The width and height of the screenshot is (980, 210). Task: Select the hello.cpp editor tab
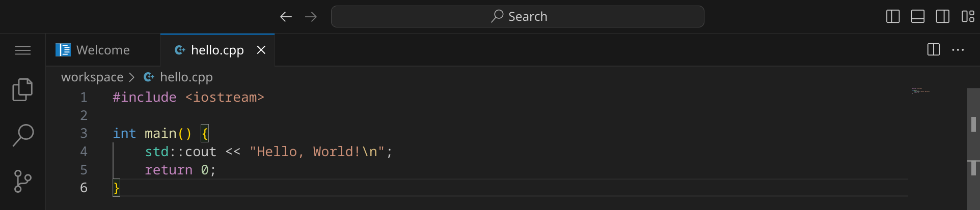tap(217, 50)
